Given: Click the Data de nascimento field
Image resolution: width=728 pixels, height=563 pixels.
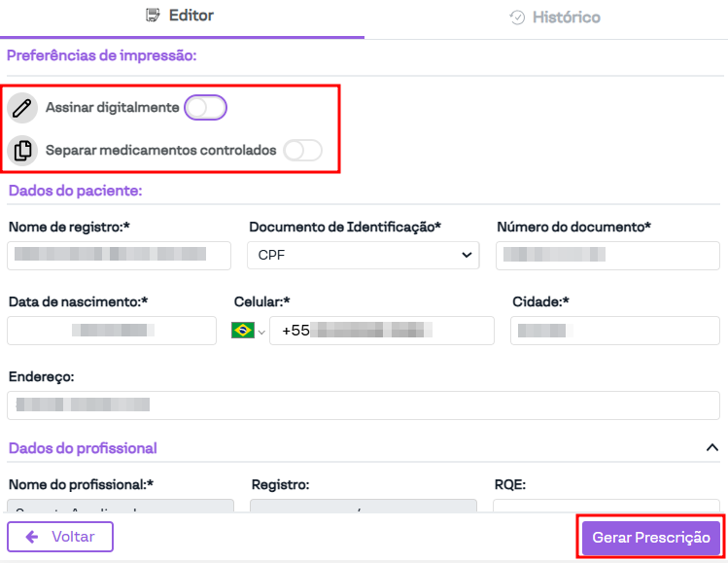Looking at the screenshot, I should pyautogui.click(x=111, y=331).
